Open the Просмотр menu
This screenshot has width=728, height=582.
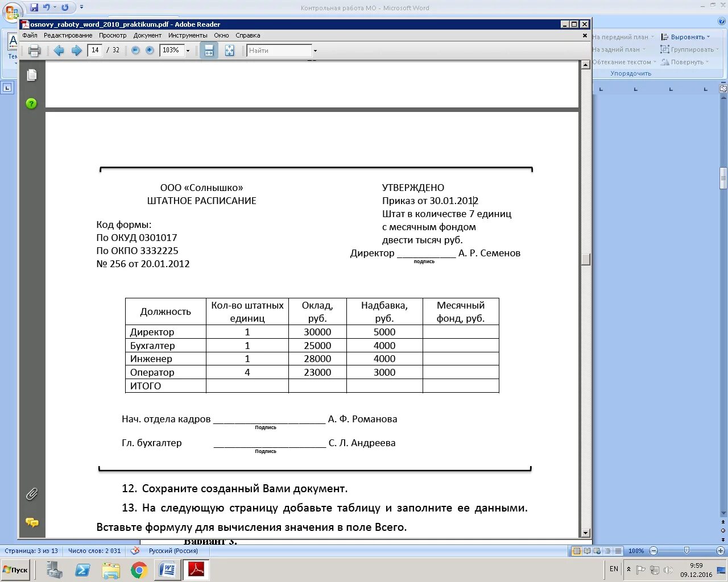point(113,35)
